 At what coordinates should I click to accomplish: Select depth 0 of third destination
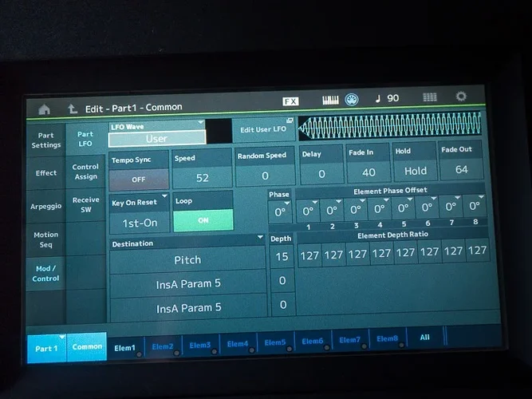click(283, 305)
